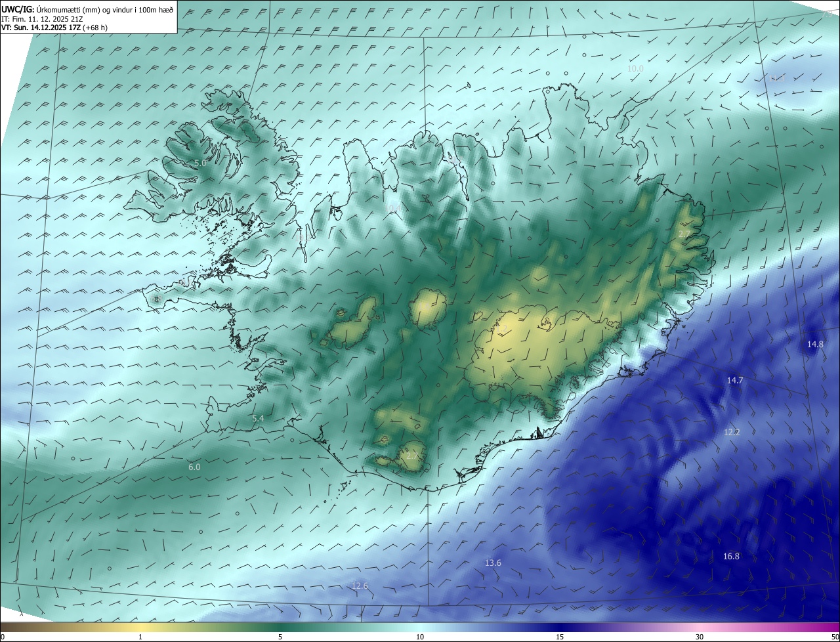
Task: Click the 5.4 value label on the map
Action: pos(258,418)
